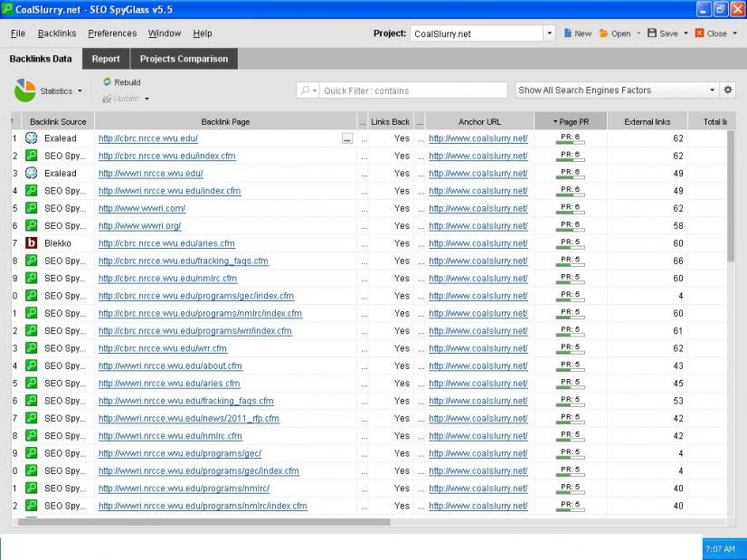This screenshot has height=560, width=747.
Task: Expand the Close button dropdown arrow
Action: 734,33
